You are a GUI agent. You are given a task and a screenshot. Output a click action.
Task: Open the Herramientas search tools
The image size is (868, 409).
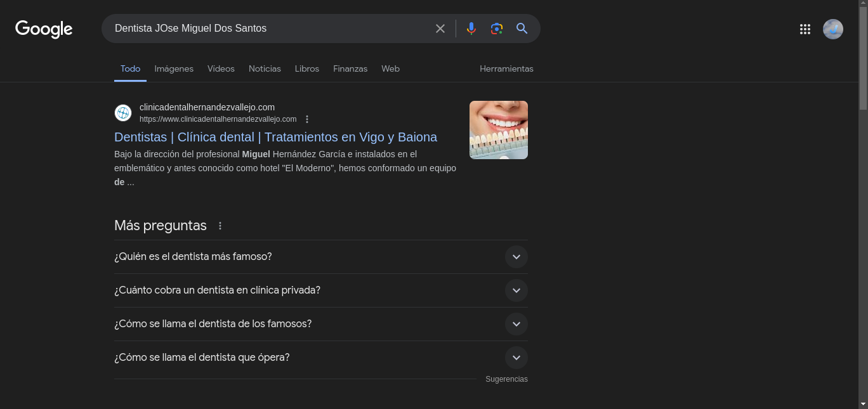click(506, 68)
